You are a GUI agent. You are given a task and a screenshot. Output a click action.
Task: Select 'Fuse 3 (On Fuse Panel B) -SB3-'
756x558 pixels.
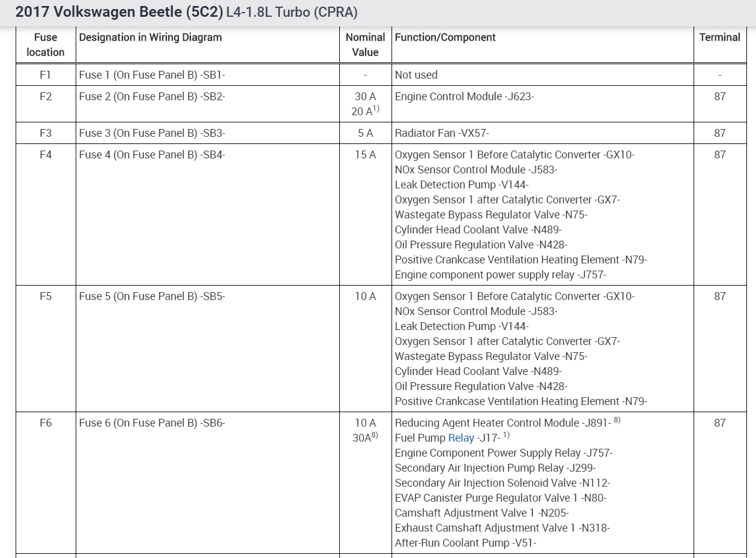(x=152, y=133)
